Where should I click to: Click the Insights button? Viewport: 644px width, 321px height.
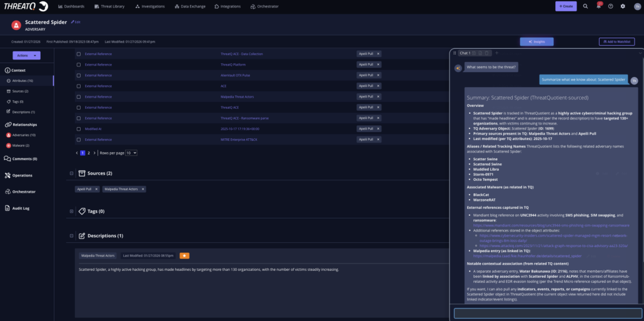coord(536,41)
